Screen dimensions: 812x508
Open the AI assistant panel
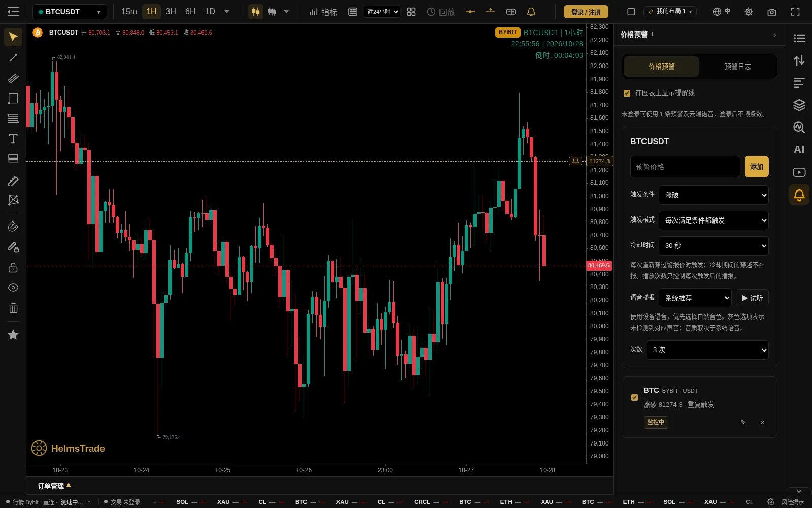tap(799, 150)
